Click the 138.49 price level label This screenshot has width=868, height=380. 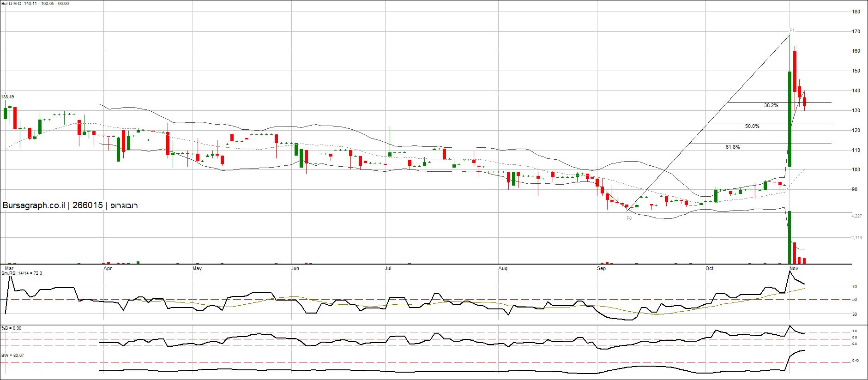click(7, 97)
